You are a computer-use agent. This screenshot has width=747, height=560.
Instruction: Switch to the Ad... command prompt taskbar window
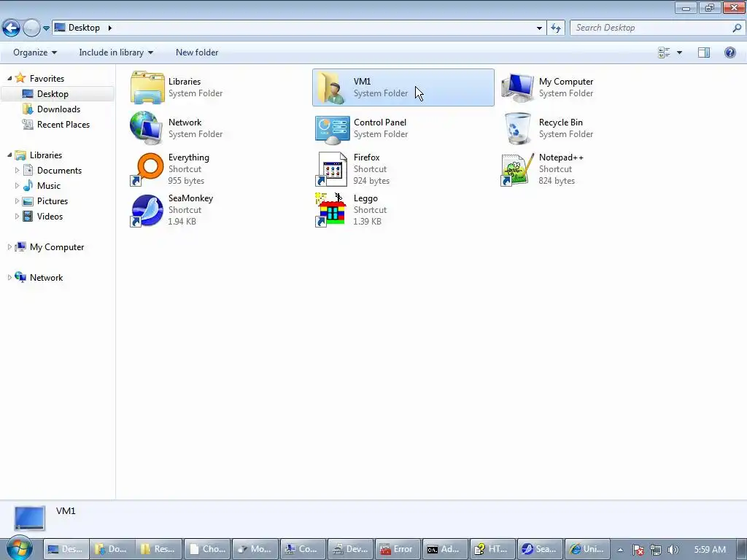(445, 549)
